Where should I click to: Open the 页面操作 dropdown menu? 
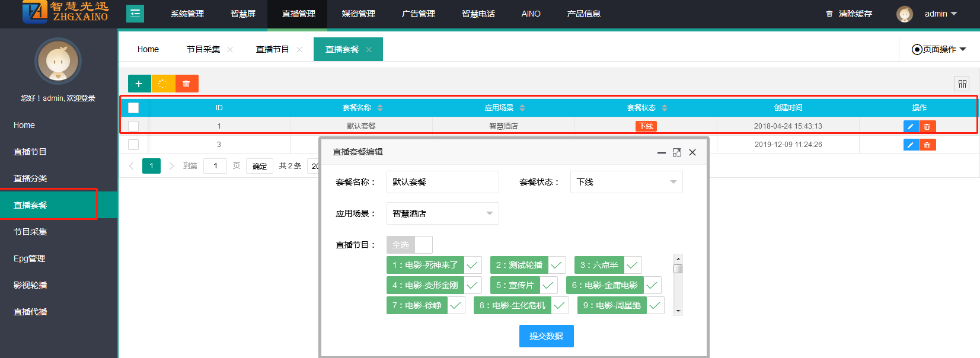939,49
